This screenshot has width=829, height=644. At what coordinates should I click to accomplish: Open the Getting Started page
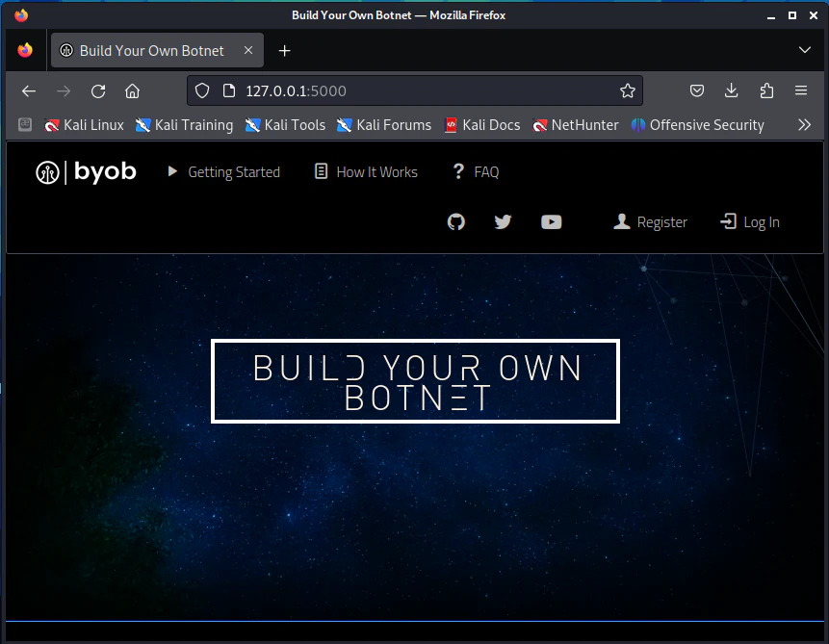[223, 172]
